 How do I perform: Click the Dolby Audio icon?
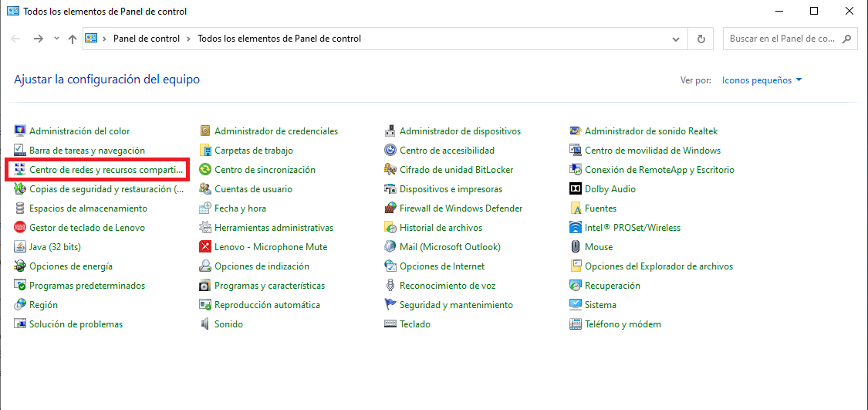[576, 189]
